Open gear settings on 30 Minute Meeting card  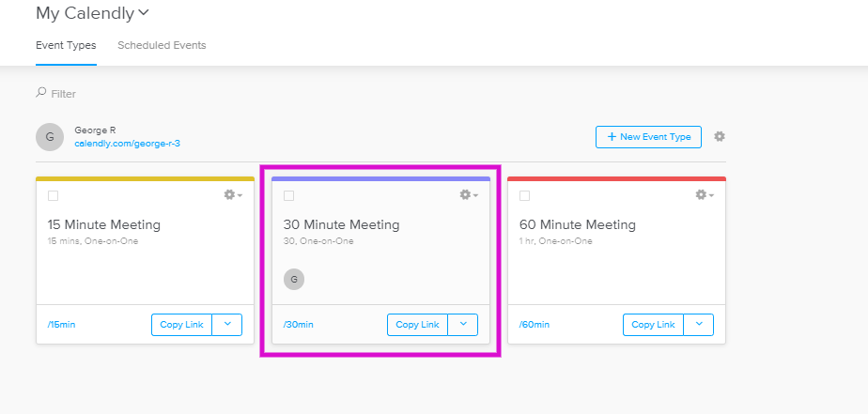coord(469,195)
